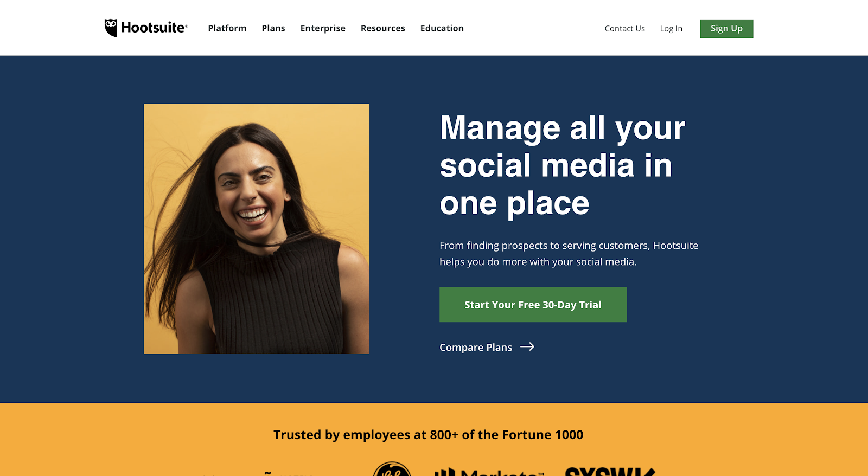Expand the Education menu
868x476 pixels.
pos(442,28)
